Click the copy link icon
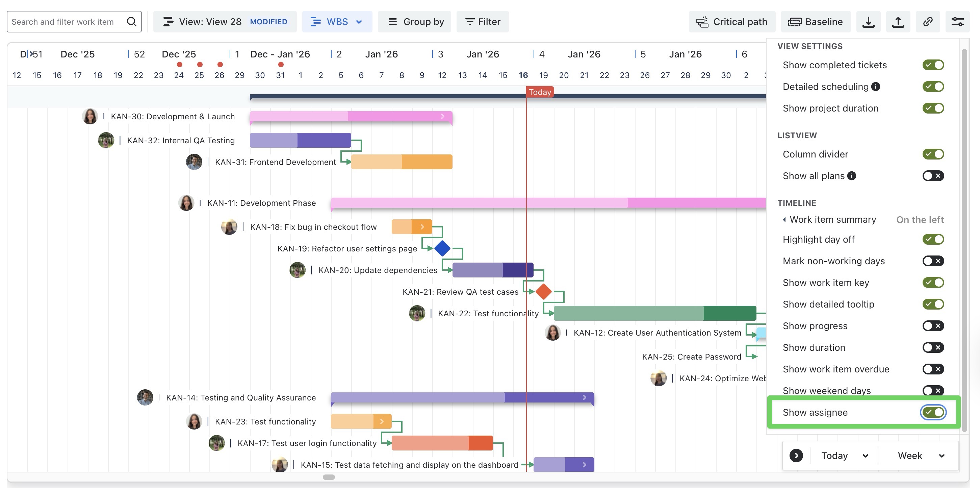 click(928, 22)
